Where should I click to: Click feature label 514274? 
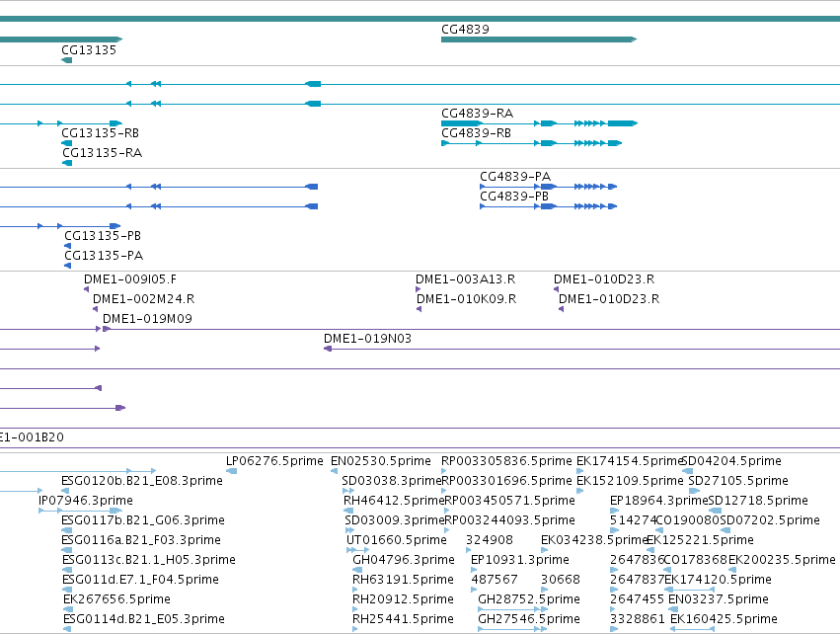pos(633,520)
